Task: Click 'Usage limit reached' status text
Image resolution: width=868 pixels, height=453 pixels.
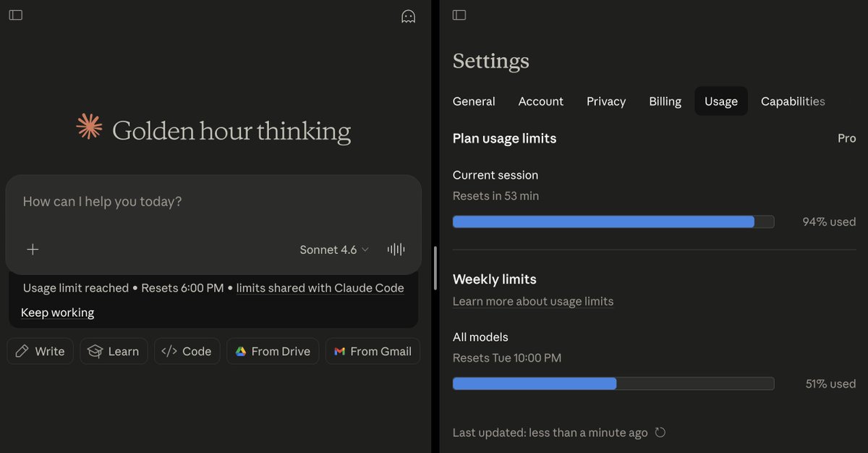Action: pos(76,288)
